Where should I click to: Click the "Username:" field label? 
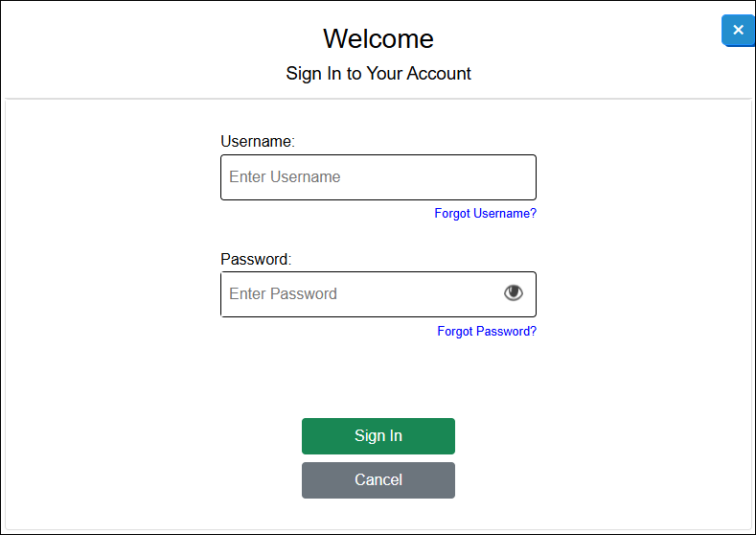pos(258,141)
